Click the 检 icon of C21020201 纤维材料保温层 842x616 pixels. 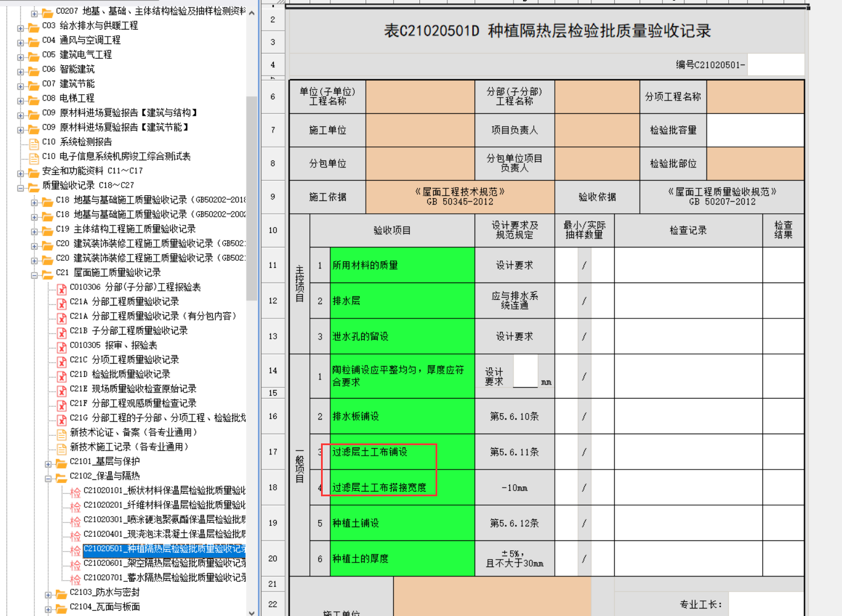(x=76, y=507)
